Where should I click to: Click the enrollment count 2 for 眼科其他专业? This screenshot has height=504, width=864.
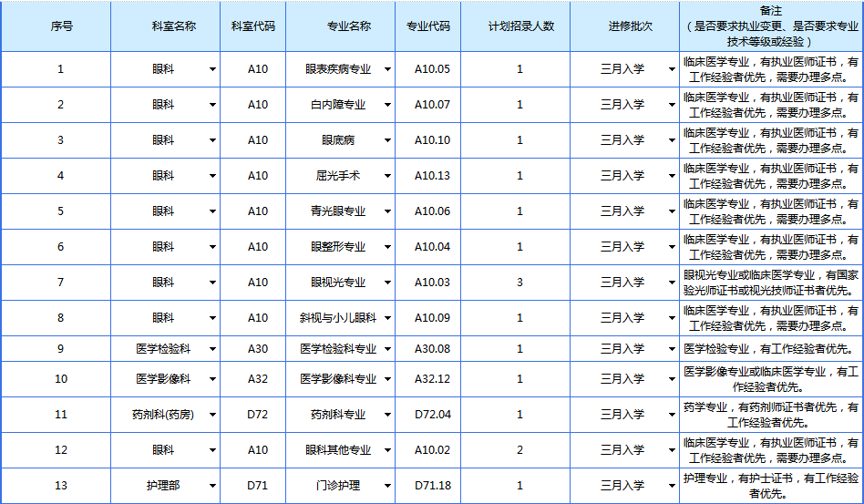click(519, 450)
